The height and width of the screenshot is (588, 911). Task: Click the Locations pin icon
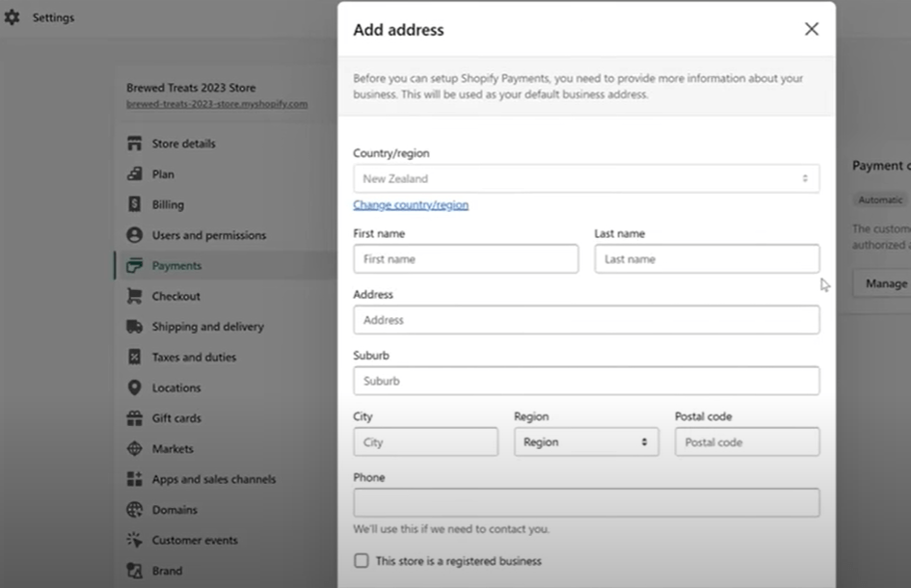pyautogui.click(x=134, y=388)
